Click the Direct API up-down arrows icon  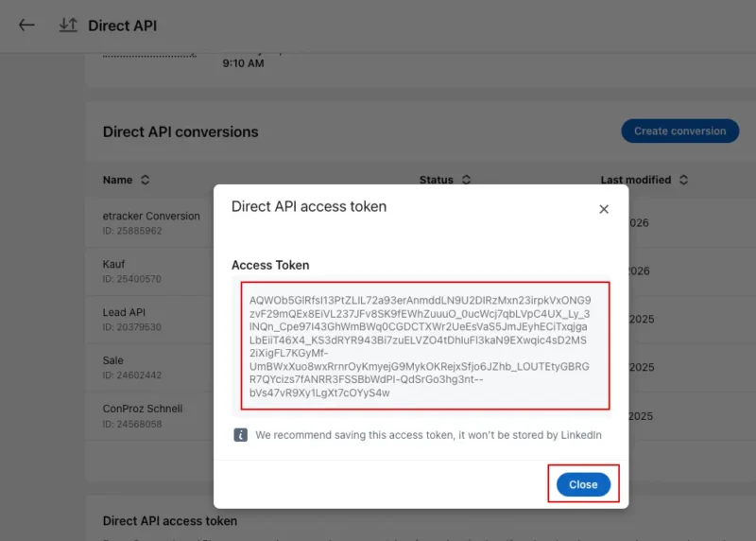(68, 26)
